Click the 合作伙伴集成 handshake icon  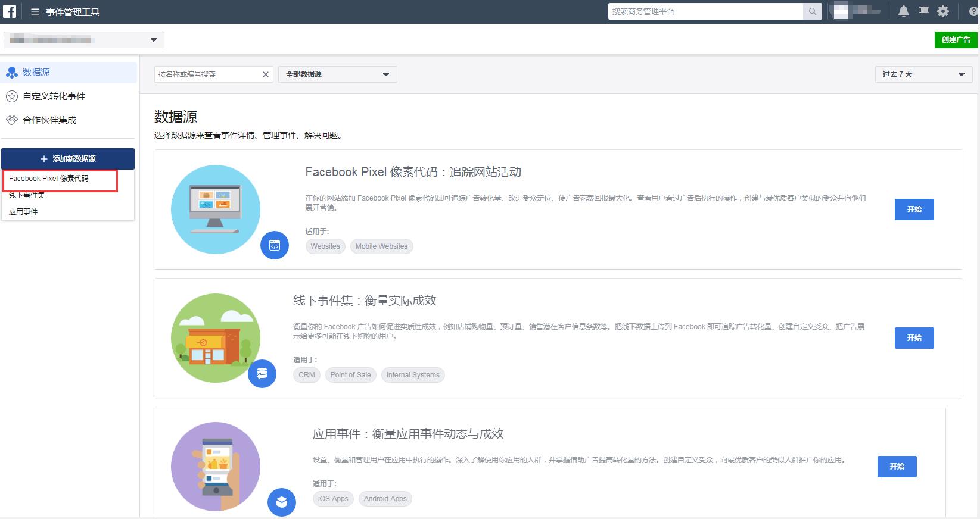point(11,120)
